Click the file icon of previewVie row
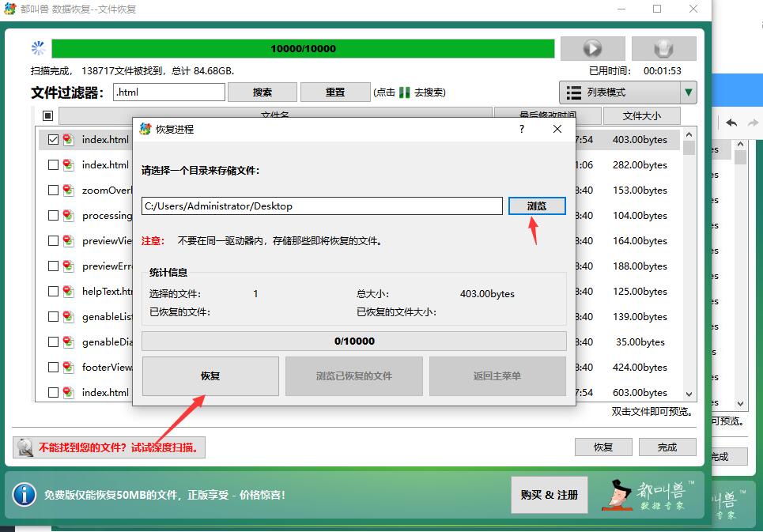The width and height of the screenshot is (763, 532). (x=68, y=241)
